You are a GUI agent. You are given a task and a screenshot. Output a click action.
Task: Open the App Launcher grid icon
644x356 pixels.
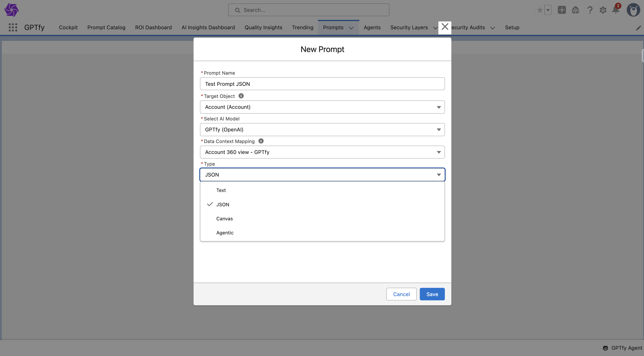[x=13, y=27]
